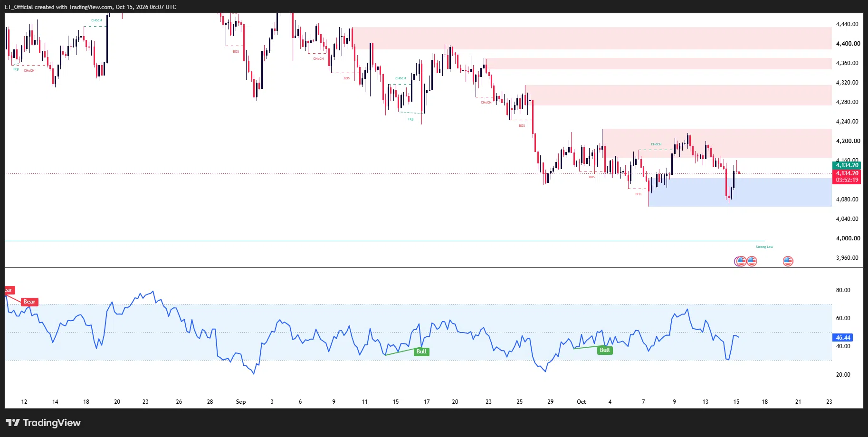
Task: Click the 3,960.00 price axis label
Action: coord(847,258)
